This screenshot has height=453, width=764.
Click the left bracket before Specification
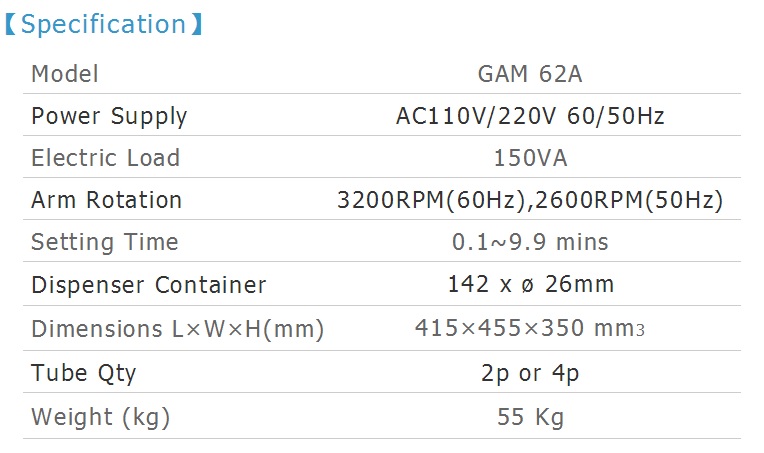11,24
